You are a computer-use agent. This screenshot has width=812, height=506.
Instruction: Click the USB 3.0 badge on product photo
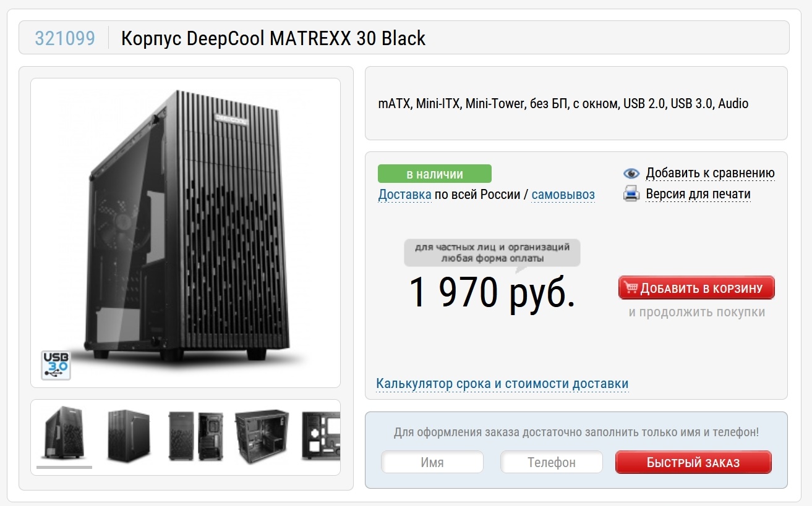point(56,365)
